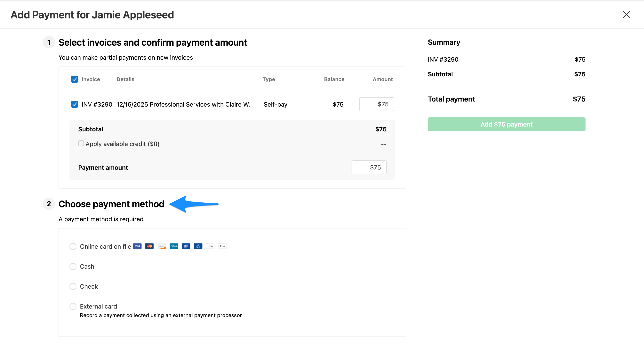Edit the Payment amount field
The height and width of the screenshot is (350, 644).
click(369, 167)
